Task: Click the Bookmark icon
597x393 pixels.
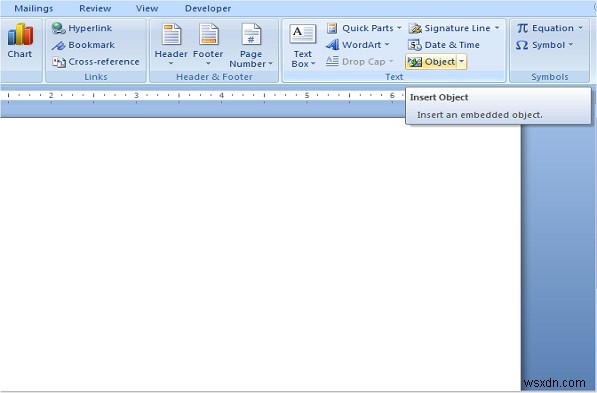Action: click(x=59, y=45)
